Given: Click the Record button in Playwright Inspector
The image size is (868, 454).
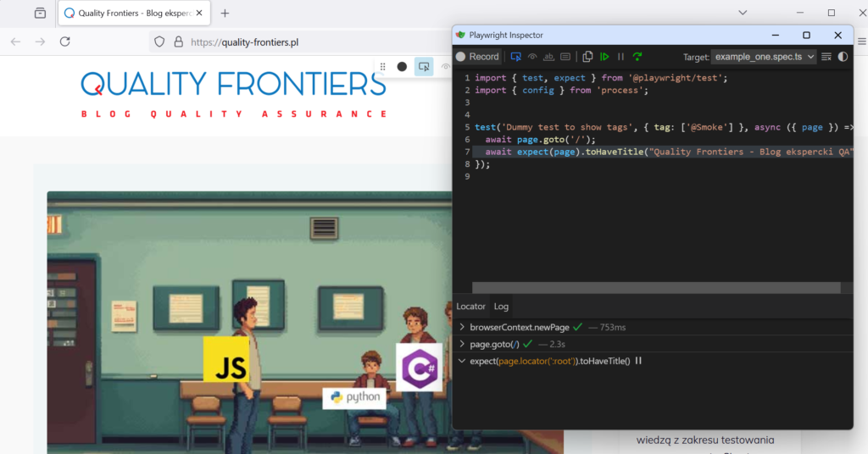Looking at the screenshot, I should point(477,57).
